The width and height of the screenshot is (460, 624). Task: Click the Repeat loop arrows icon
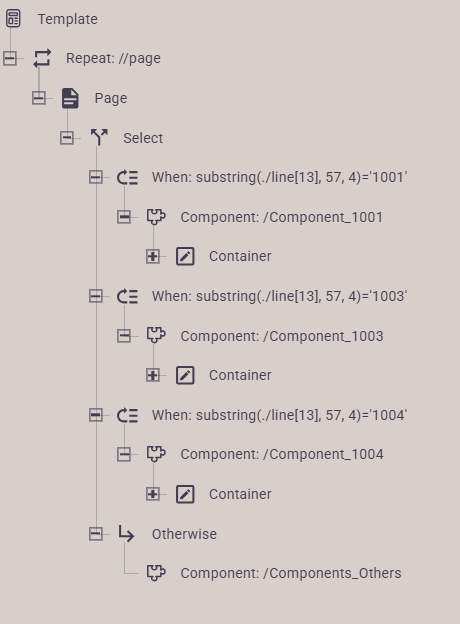[x=42, y=58]
